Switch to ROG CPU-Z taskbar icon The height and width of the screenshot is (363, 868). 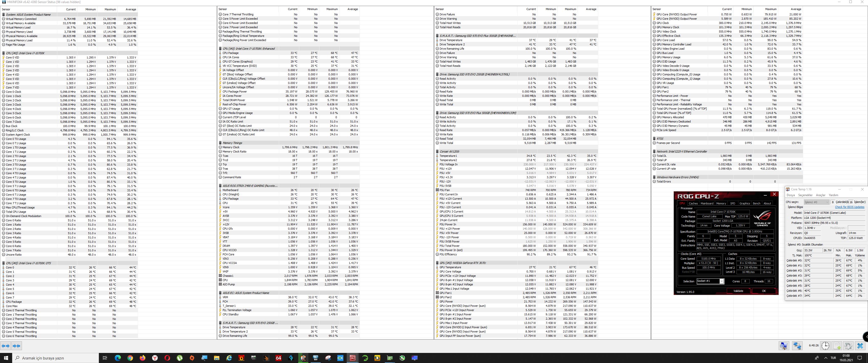352,358
